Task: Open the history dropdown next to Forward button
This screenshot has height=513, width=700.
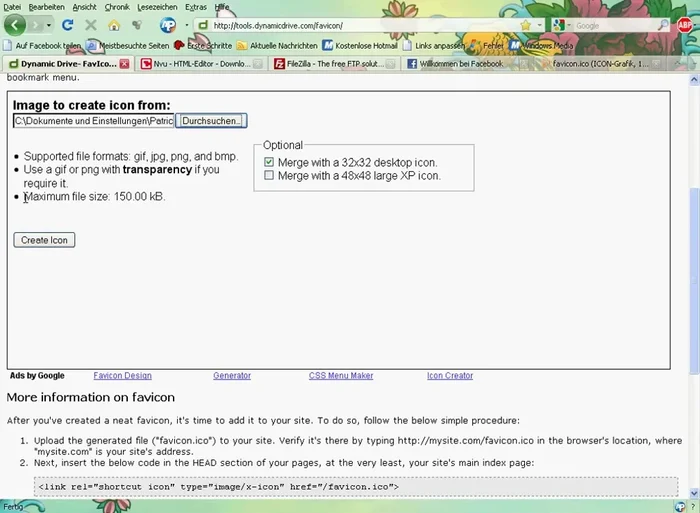Action: tap(50, 25)
